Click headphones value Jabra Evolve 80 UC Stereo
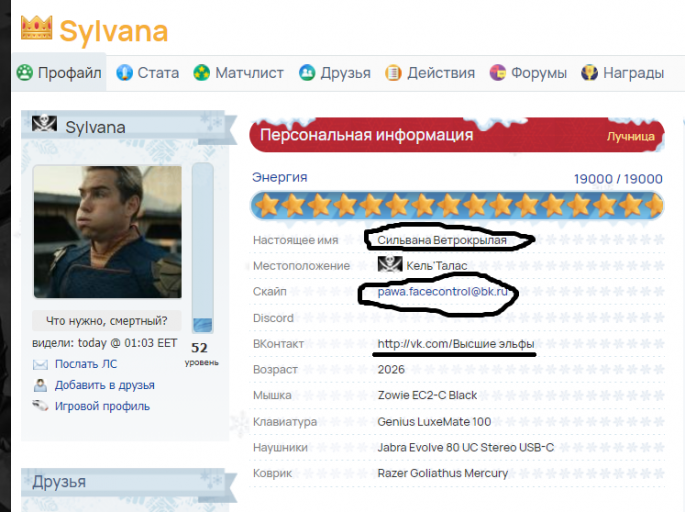Screen dimensions: 685x512 tap(466, 447)
